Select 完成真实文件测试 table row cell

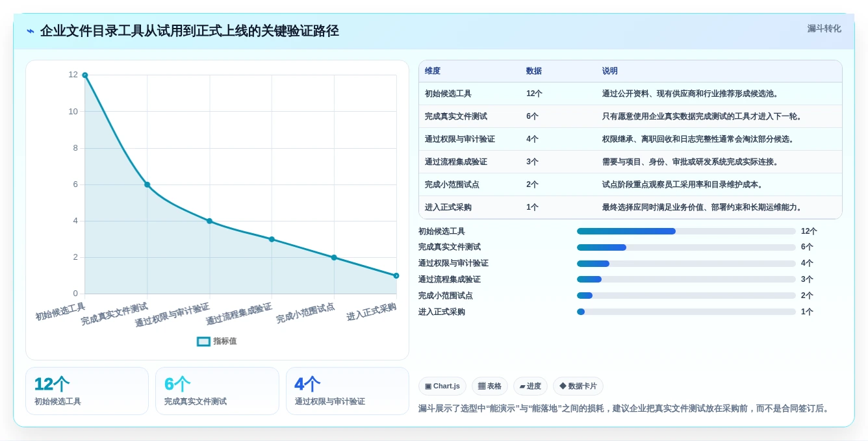(x=456, y=116)
